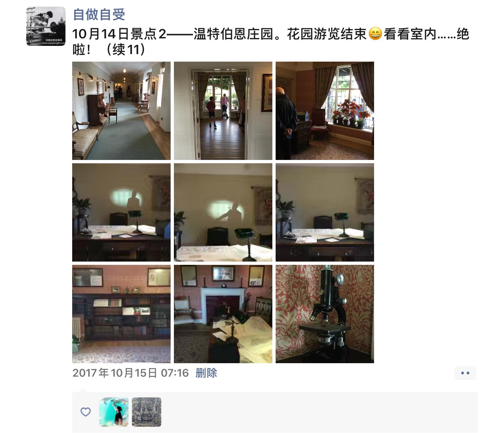This screenshot has width=504, height=433.
Task: Open the two-dot comment menu button
Action: pos(465,373)
